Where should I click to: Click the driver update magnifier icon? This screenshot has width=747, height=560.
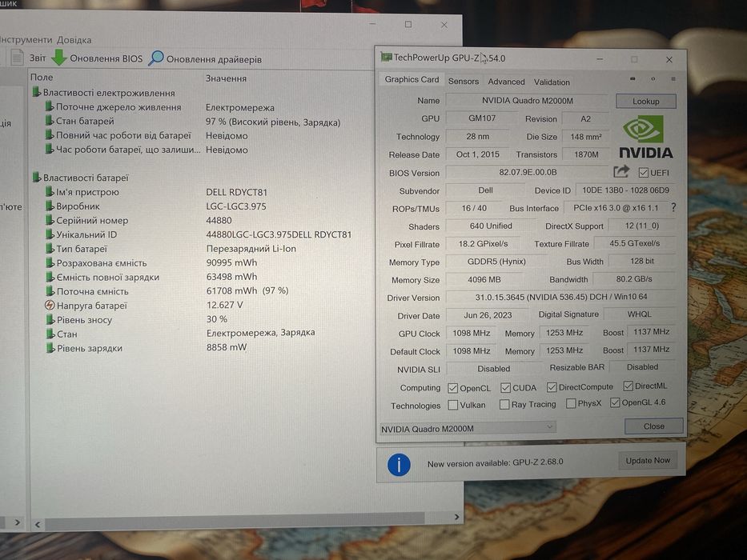pos(156,58)
